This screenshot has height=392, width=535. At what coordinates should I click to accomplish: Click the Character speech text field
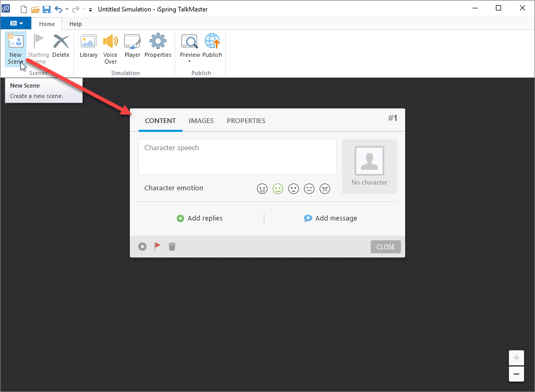coord(237,156)
